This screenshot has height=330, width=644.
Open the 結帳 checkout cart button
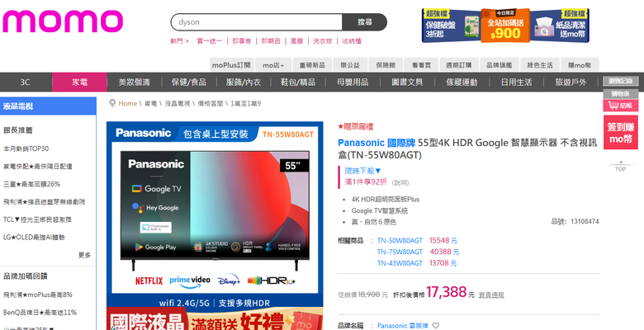[621, 106]
